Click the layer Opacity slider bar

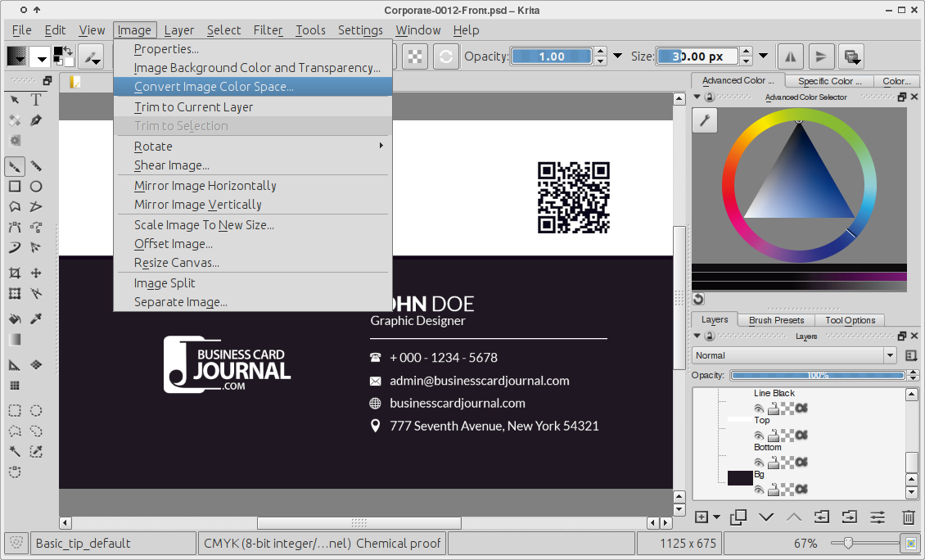pyautogui.click(x=818, y=375)
